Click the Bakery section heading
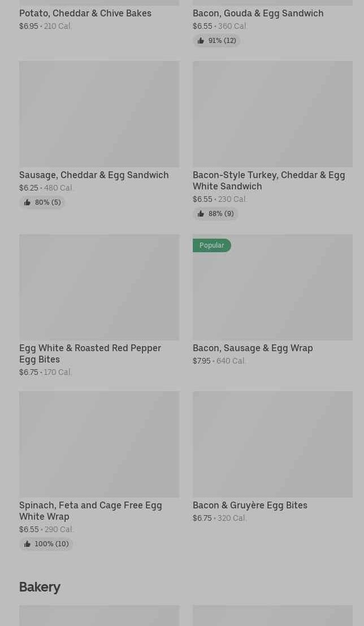The width and height of the screenshot is (364, 626). pos(40,587)
